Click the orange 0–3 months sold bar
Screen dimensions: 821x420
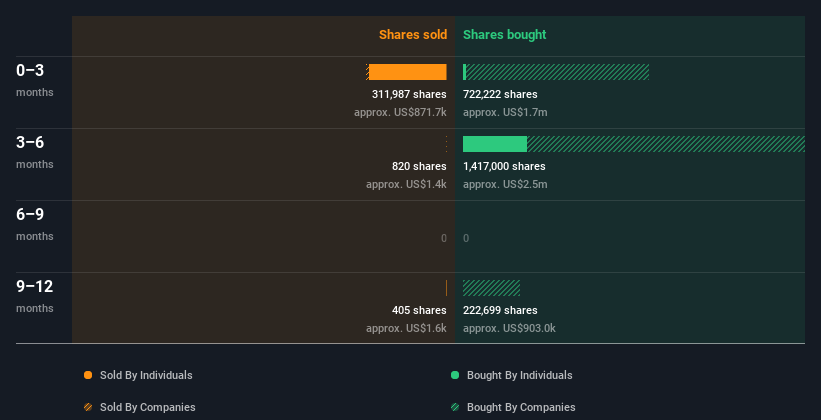point(408,72)
